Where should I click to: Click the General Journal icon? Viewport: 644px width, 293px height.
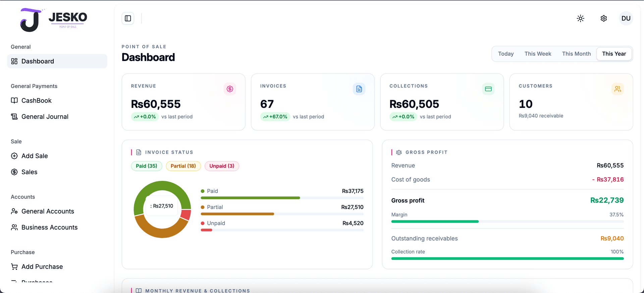14,117
